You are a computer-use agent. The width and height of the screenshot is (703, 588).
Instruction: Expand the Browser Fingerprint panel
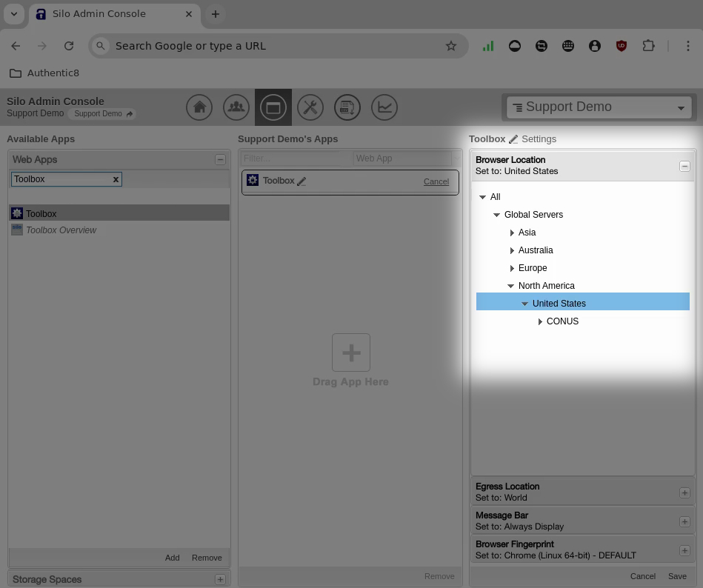(x=684, y=550)
